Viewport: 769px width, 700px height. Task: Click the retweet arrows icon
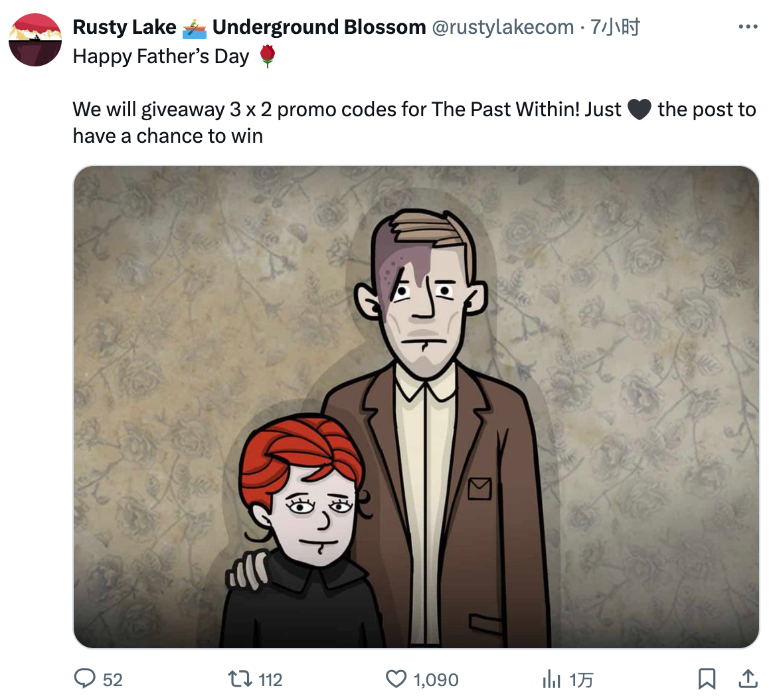point(240,679)
